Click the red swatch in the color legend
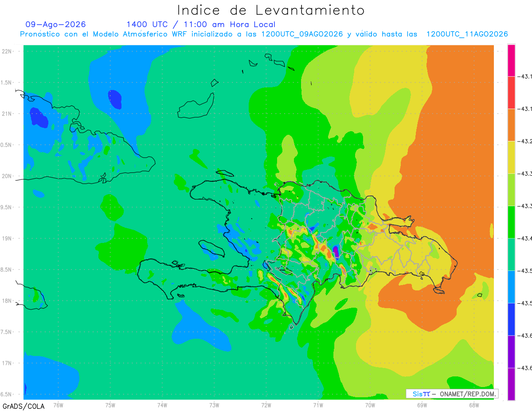Screen dimensions: 532x411 (x=511, y=93)
